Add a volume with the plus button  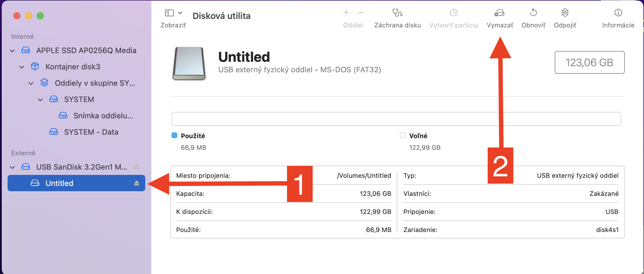[346, 13]
